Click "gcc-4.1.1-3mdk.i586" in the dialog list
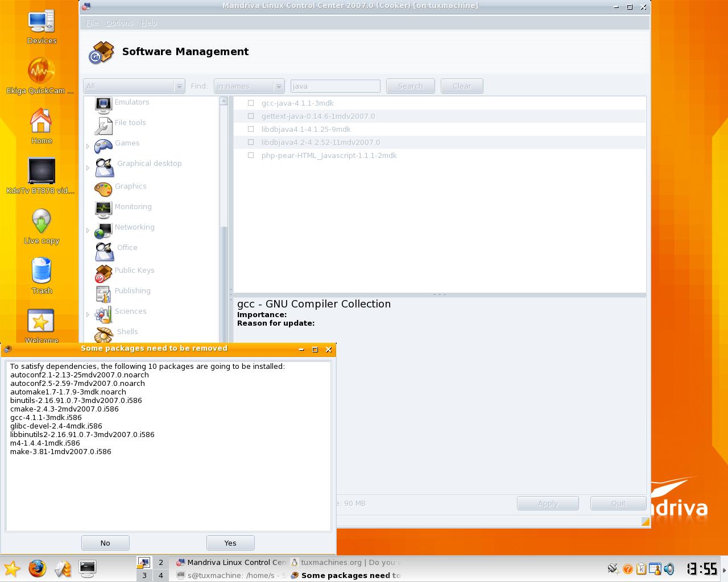Viewport: 728px width, 582px height. pyautogui.click(x=46, y=417)
